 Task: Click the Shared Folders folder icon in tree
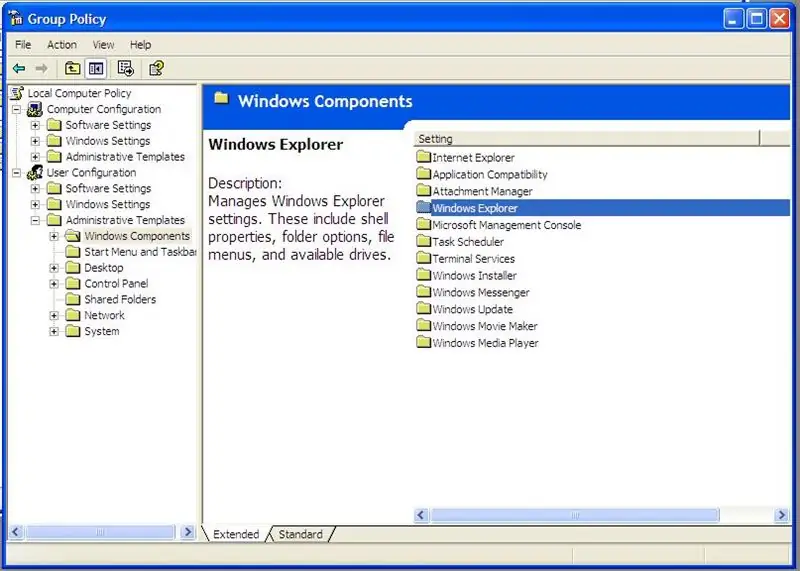tap(73, 299)
